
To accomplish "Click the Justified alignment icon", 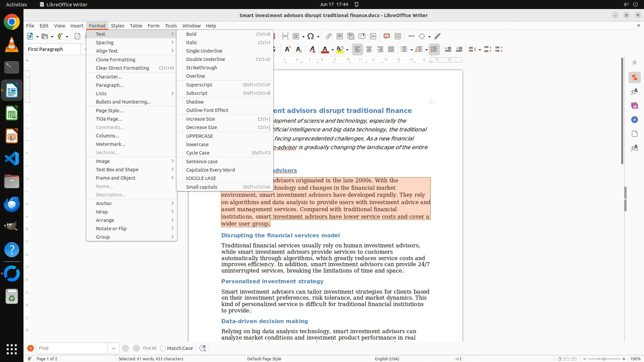I will click(391, 50).
